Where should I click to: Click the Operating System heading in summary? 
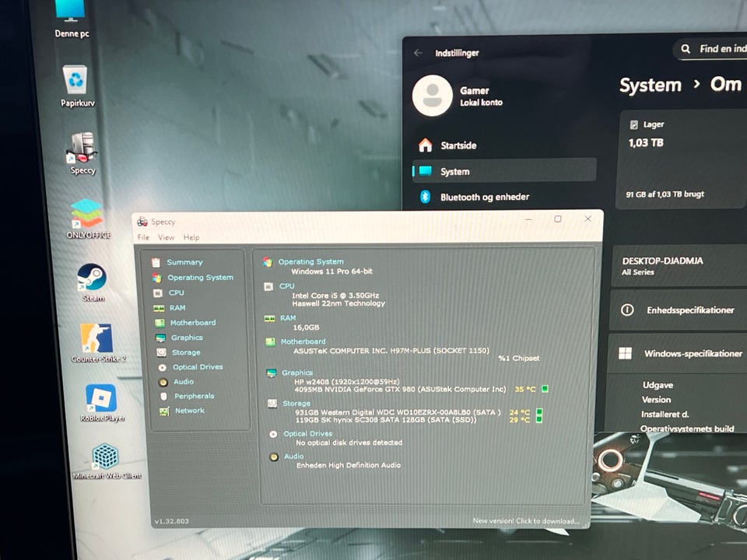[310, 261]
